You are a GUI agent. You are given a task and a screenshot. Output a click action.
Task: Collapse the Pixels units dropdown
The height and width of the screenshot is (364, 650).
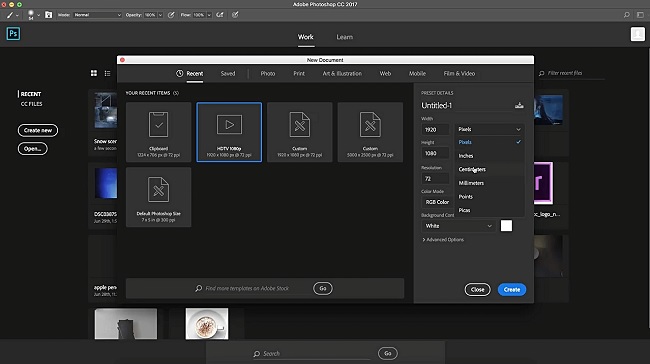pyautogui.click(x=489, y=129)
